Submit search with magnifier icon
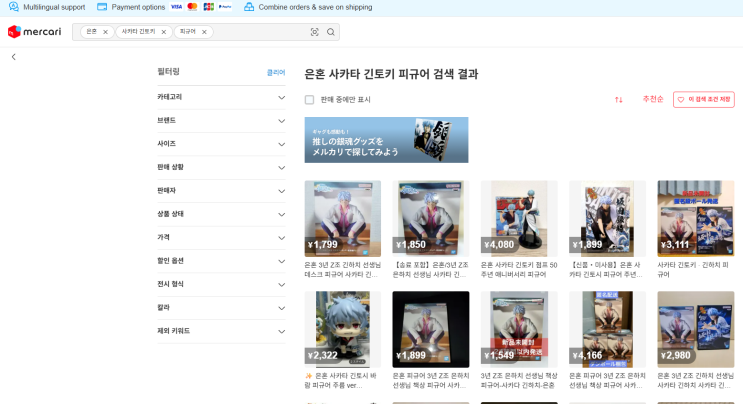 (331, 32)
